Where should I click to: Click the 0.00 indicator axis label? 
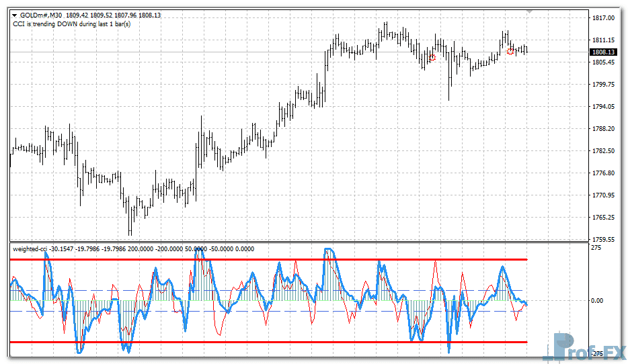coord(599,301)
